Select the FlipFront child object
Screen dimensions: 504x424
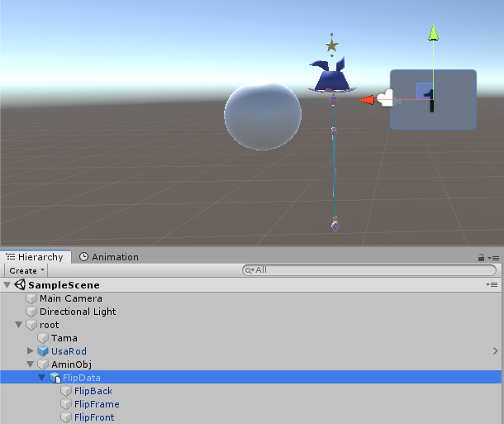[94, 417]
